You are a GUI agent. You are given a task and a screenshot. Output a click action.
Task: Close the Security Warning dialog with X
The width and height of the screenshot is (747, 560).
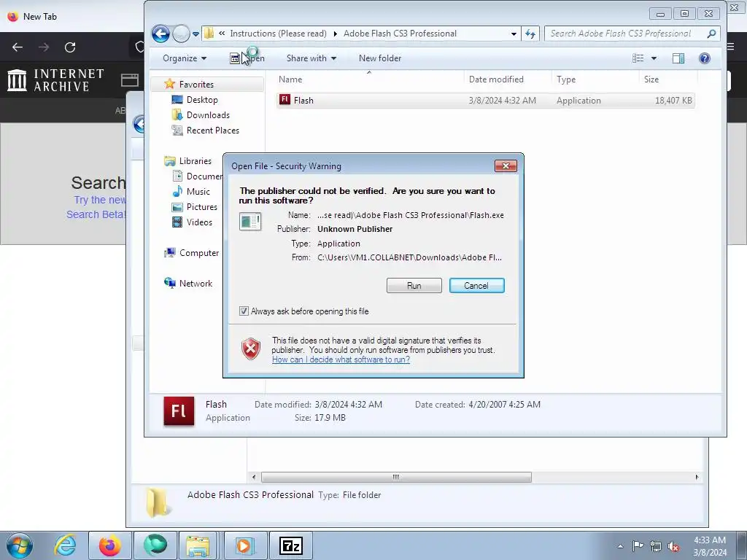tap(506, 166)
